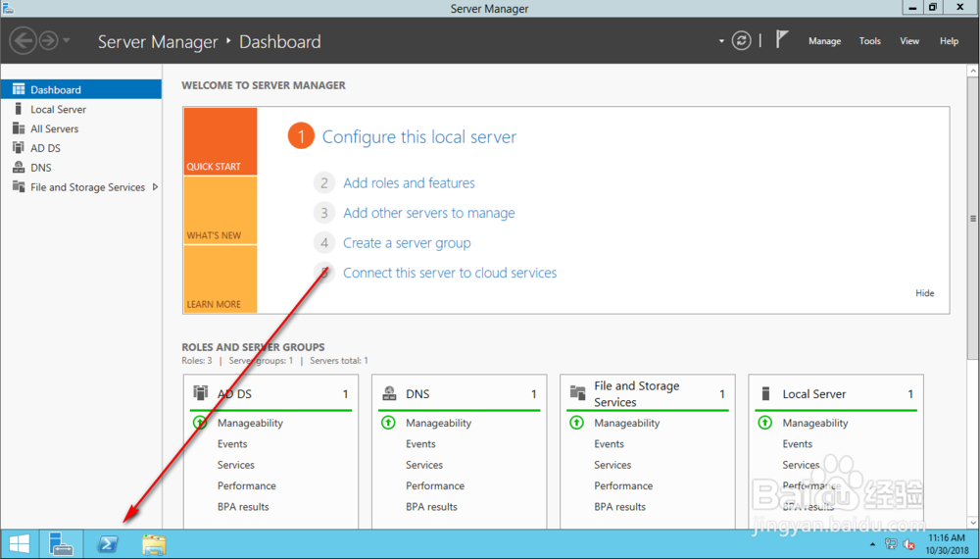Open BPA results under the AD DS tile

(243, 507)
